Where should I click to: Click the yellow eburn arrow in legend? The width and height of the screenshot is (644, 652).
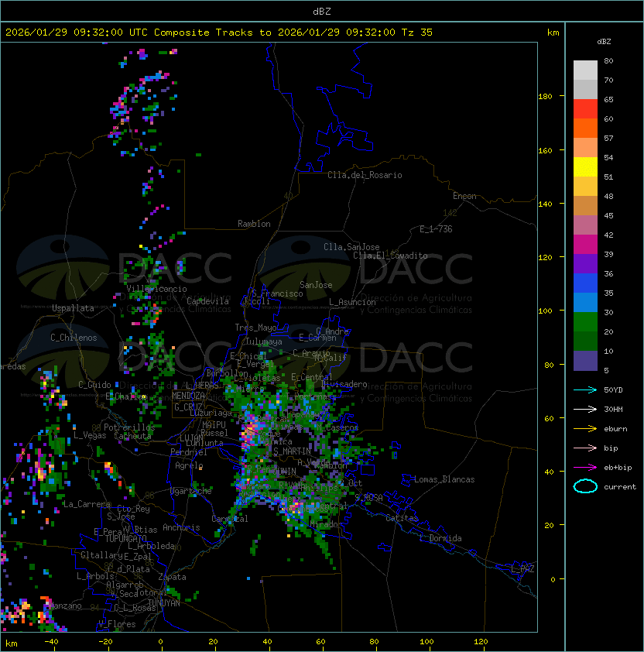click(585, 429)
